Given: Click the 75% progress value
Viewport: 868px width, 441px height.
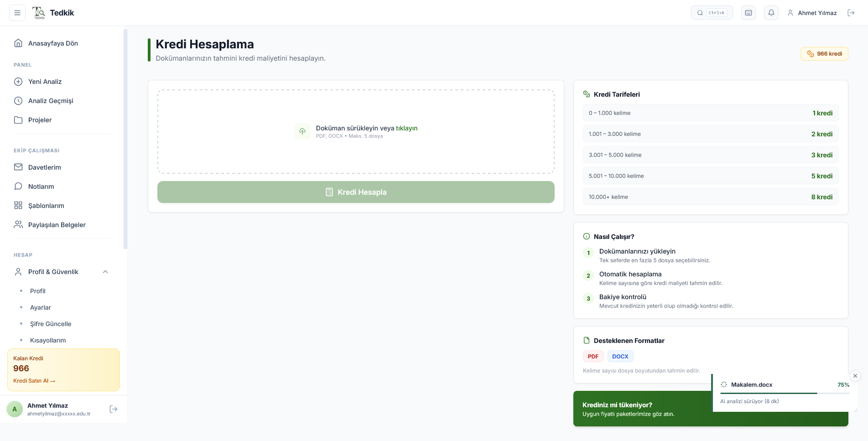Looking at the screenshot, I should click(843, 385).
